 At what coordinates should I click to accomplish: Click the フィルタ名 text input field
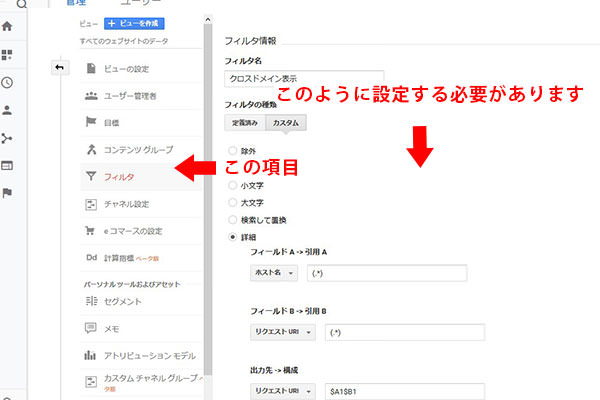coord(304,79)
